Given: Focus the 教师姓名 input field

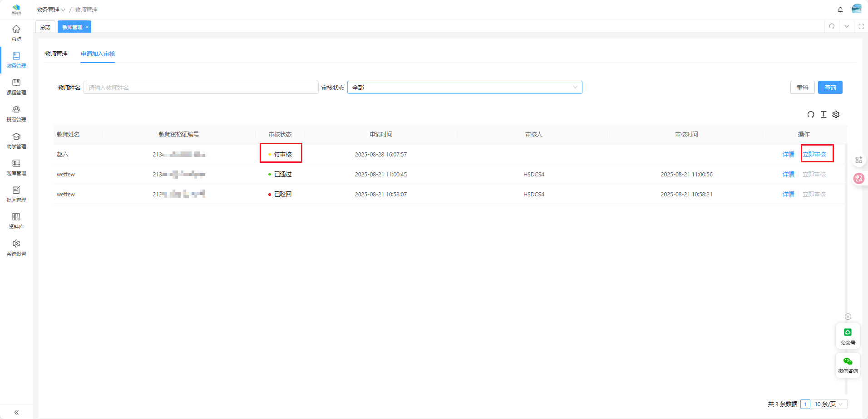Looking at the screenshot, I should click(x=201, y=88).
